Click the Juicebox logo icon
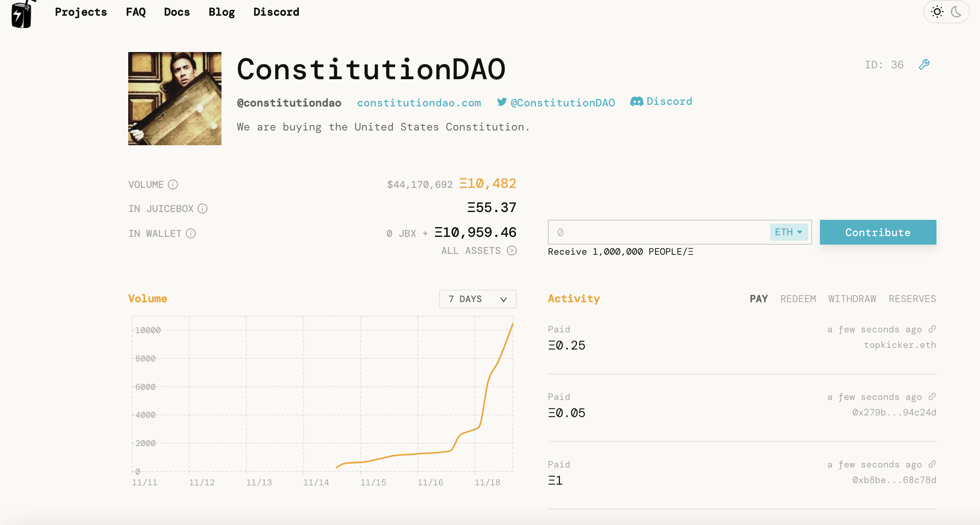 point(22,14)
